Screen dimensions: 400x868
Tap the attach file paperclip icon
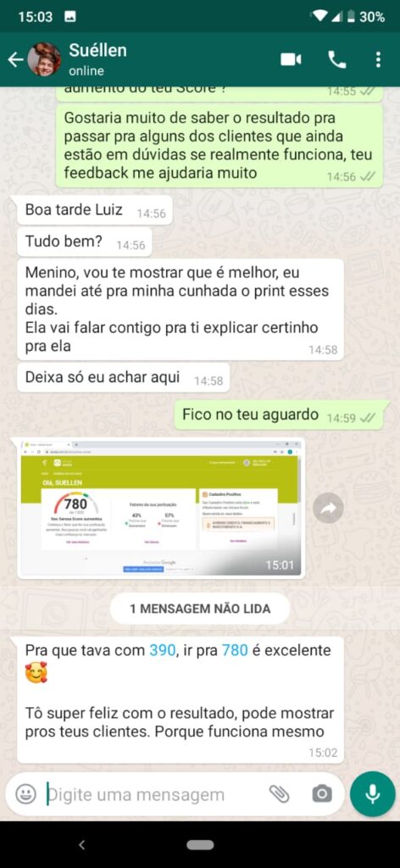click(280, 794)
